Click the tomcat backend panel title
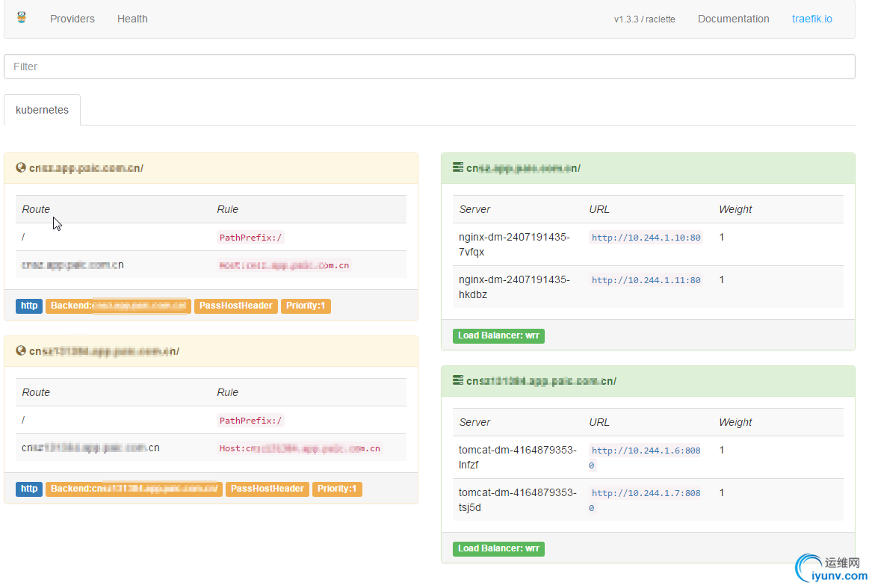Viewport: 872px width, 588px height. tap(541, 381)
